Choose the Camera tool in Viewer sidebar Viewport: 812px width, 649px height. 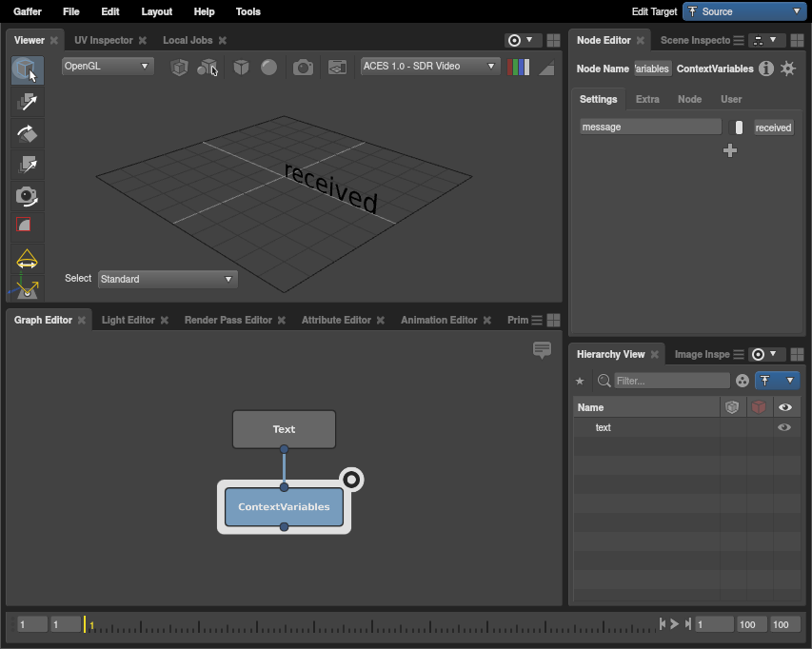coord(27,196)
